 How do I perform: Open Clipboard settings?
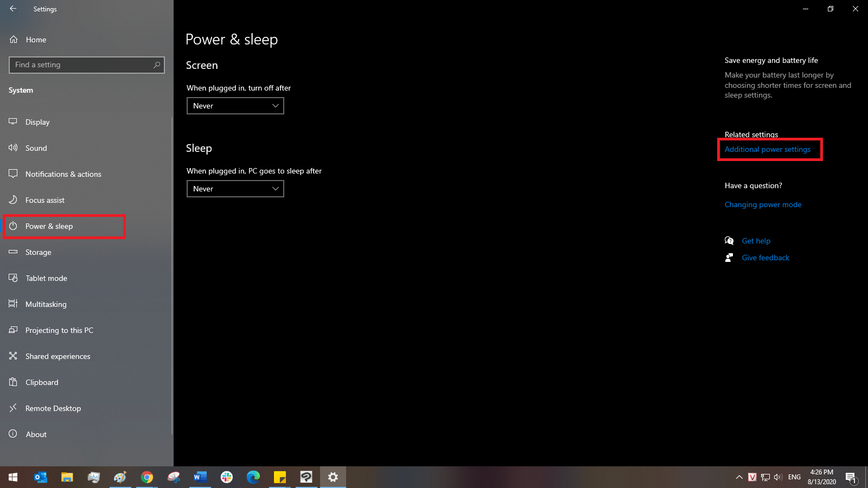pos(87,382)
